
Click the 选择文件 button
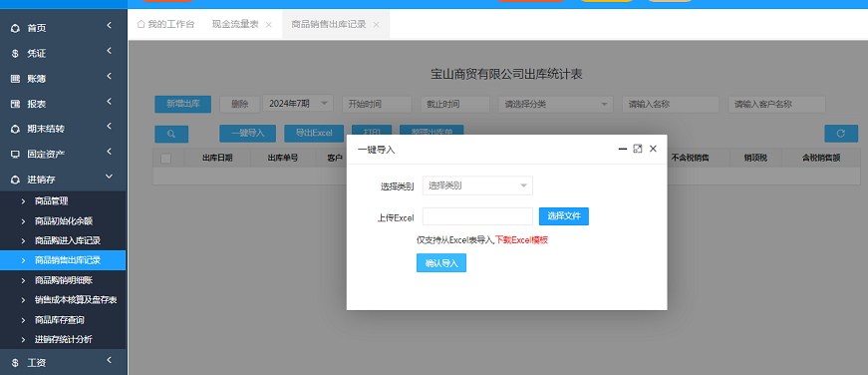[x=564, y=216]
